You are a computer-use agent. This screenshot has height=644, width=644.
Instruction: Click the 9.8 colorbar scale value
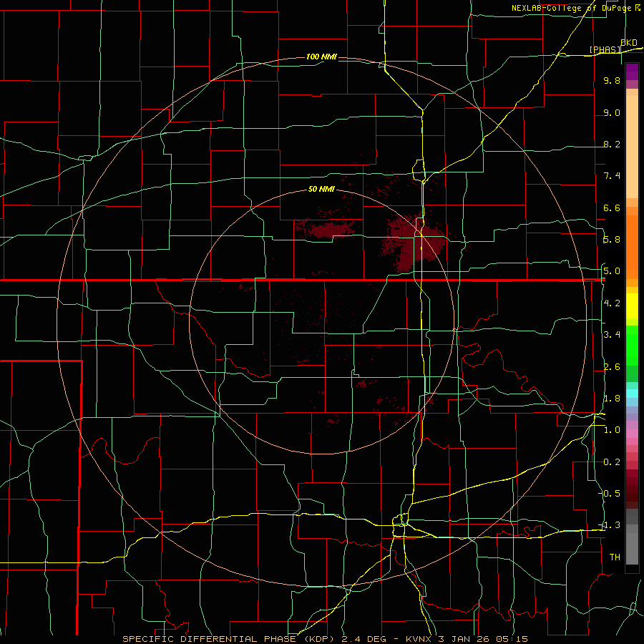coord(612,80)
